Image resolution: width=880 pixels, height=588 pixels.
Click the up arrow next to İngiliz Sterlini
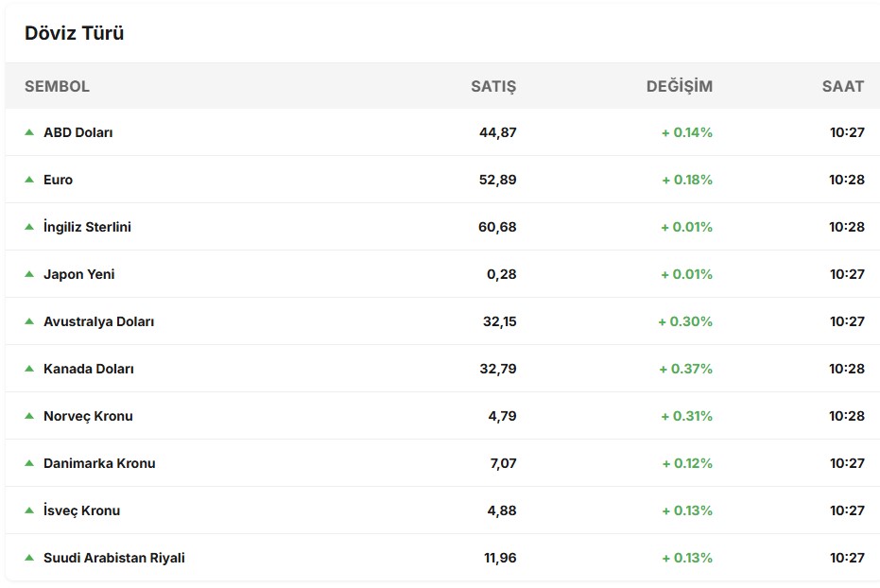pos(29,227)
